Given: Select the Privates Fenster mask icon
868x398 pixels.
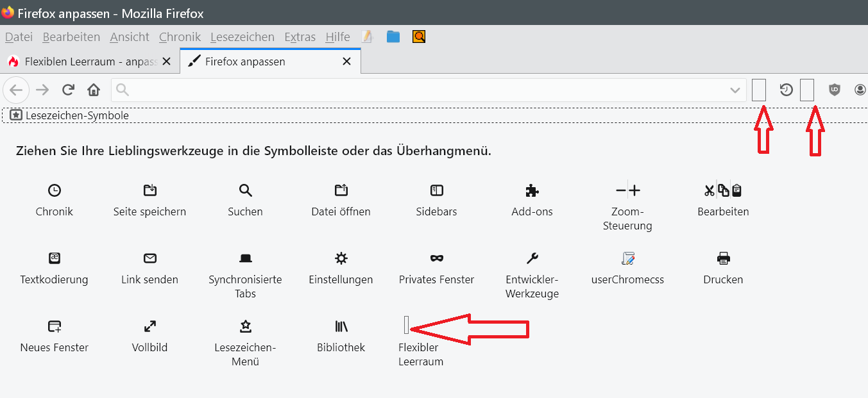Looking at the screenshot, I should click(436, 258).
